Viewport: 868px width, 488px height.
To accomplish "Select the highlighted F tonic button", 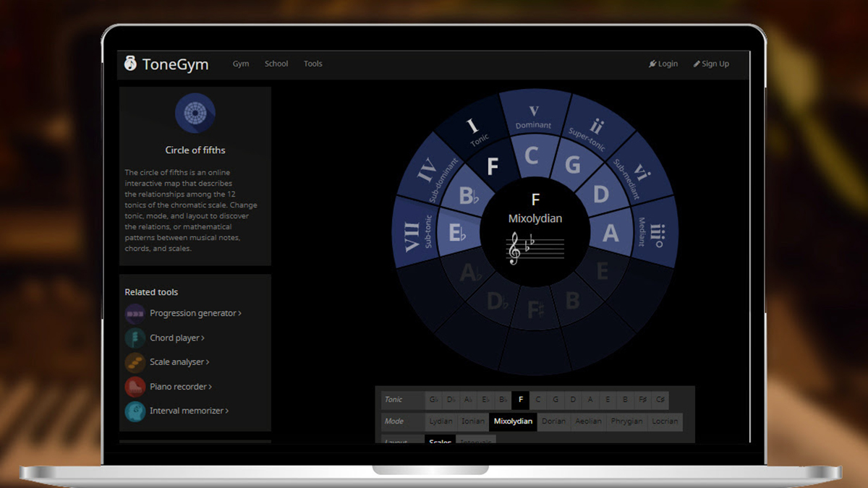I will coord(520,399).
